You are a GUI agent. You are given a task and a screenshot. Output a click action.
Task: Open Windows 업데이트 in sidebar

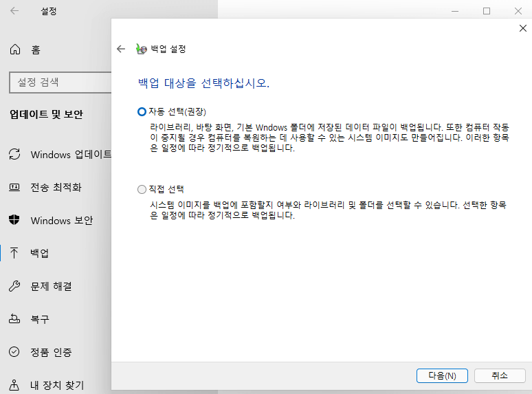71,155
